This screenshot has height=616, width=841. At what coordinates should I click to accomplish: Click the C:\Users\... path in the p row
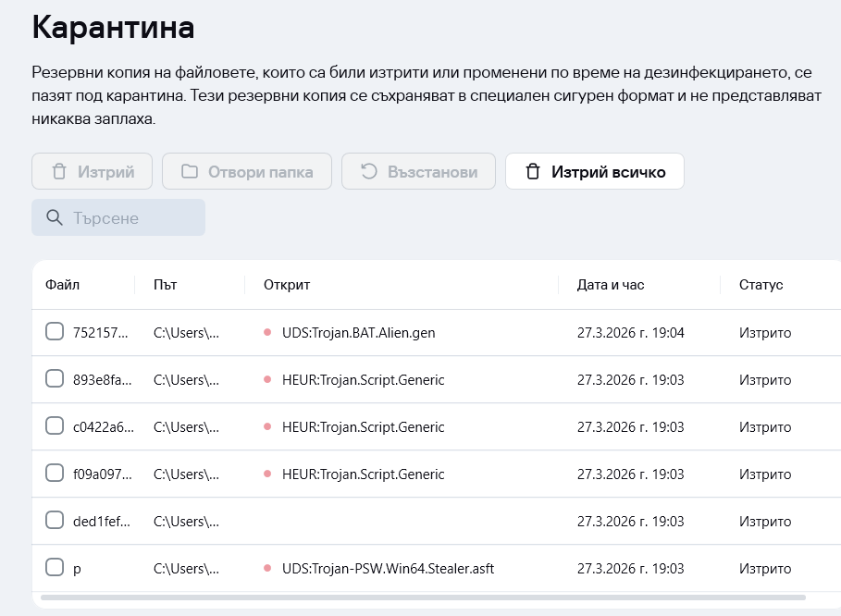(186, 569)
